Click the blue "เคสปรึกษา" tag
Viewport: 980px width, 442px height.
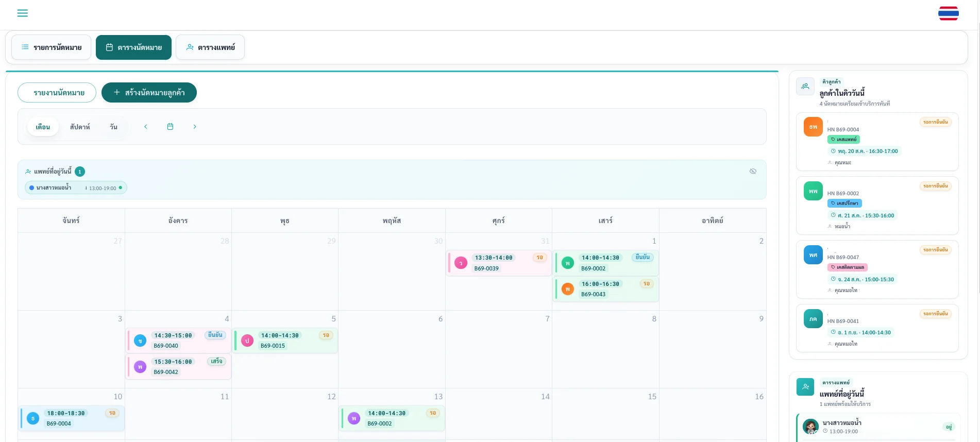[x=844, y=203]
